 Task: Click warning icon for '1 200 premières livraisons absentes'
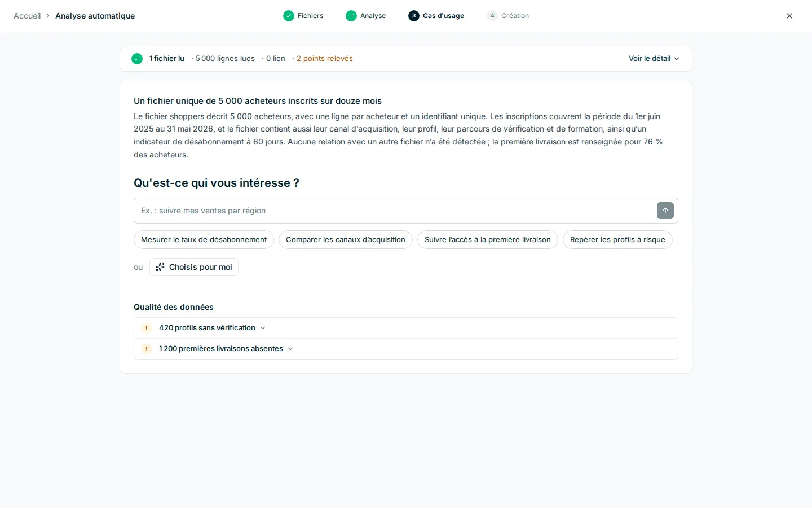click(147, 349)
